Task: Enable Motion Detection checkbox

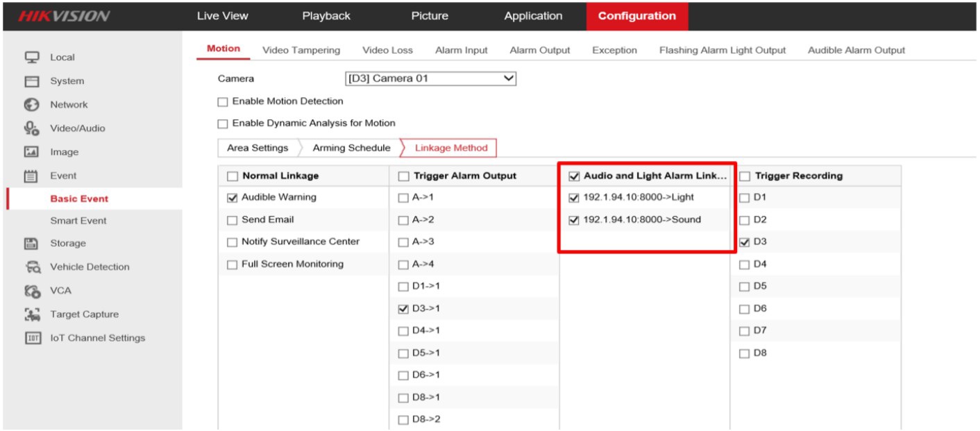Action: tap(223, 102)
